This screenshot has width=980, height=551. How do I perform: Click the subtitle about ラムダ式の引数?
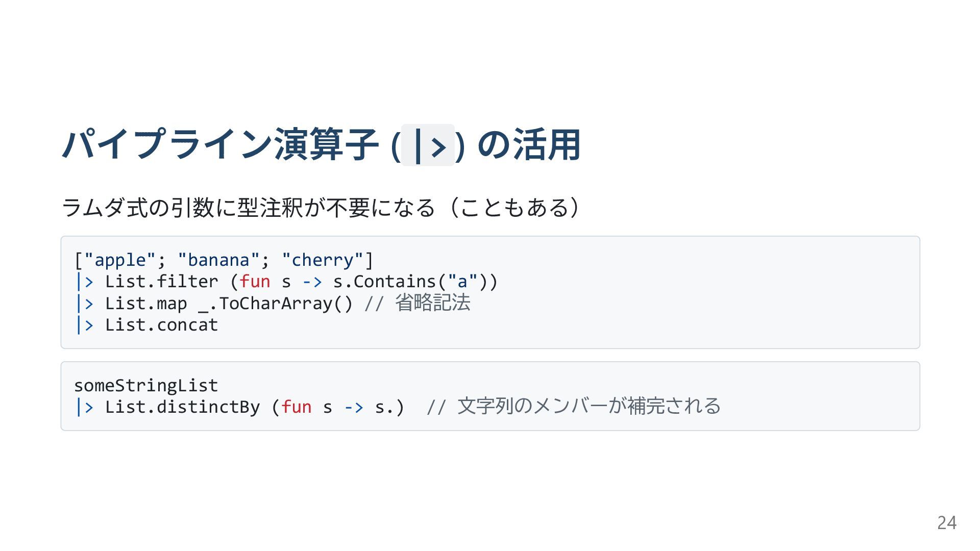(321, 208)
